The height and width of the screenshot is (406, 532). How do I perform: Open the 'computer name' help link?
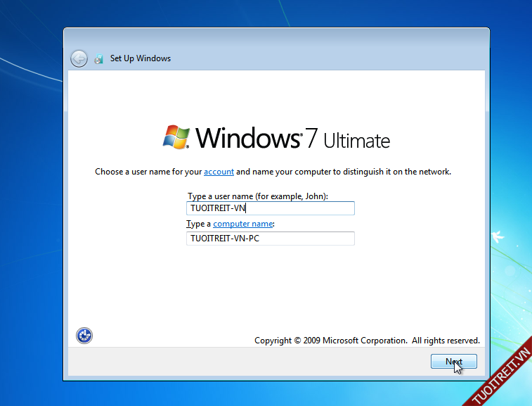tap(243, 224)
